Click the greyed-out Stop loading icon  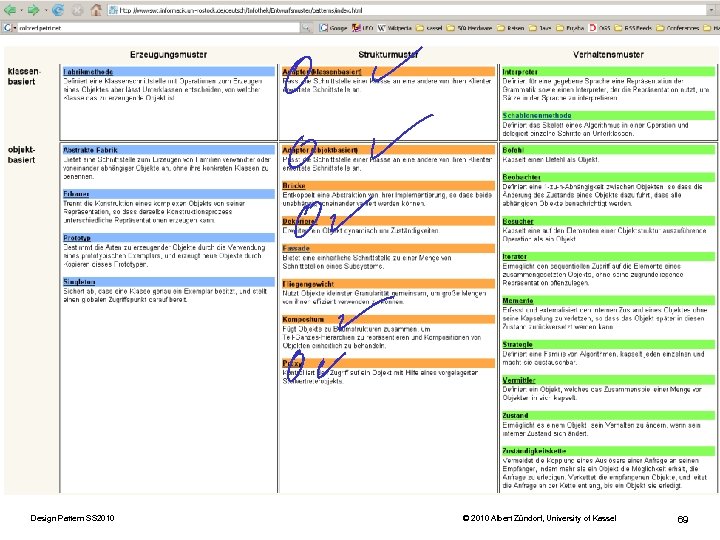[77, 10]
